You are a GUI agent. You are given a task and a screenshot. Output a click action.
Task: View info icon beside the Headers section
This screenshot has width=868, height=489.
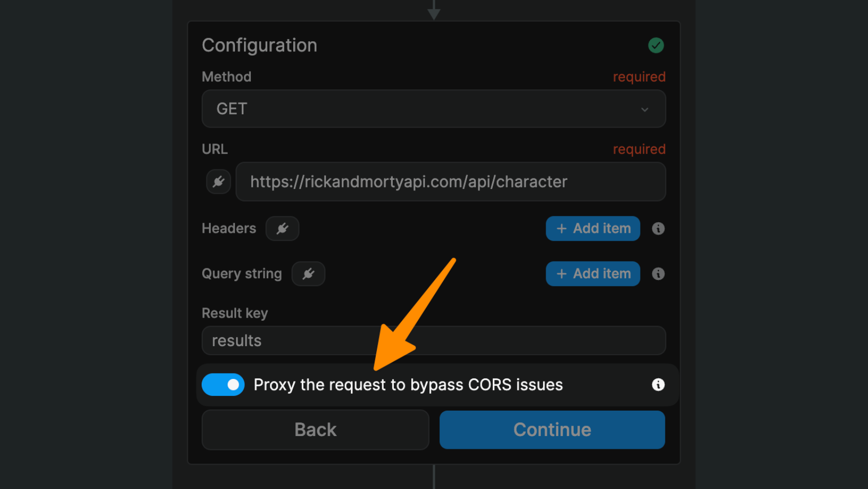[x=658, y=228]
